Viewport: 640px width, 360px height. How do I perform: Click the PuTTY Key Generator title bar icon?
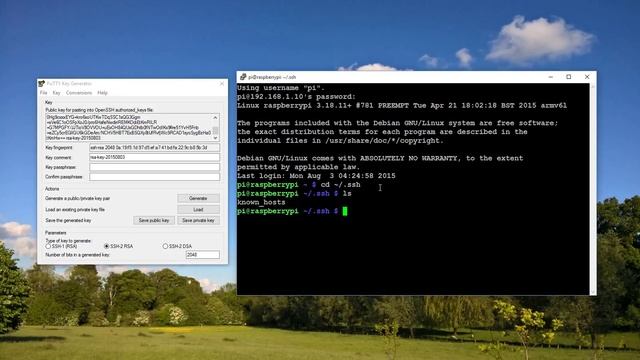coord(41,84)
